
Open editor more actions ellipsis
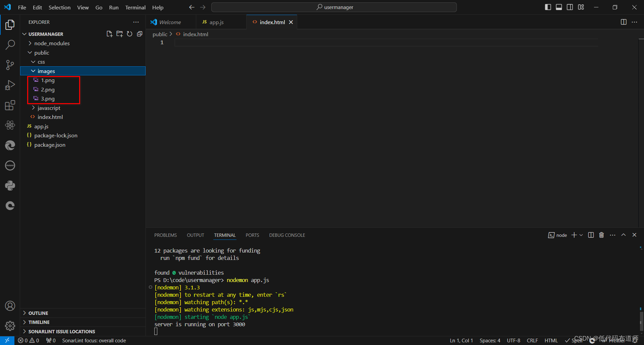click(634, 22)
